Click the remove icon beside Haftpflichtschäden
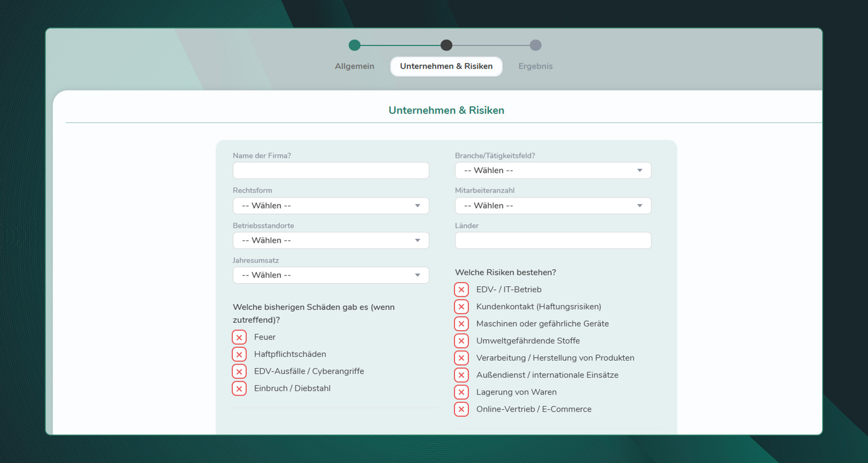Viewport: 868px width, 463px height. (239, 354)
